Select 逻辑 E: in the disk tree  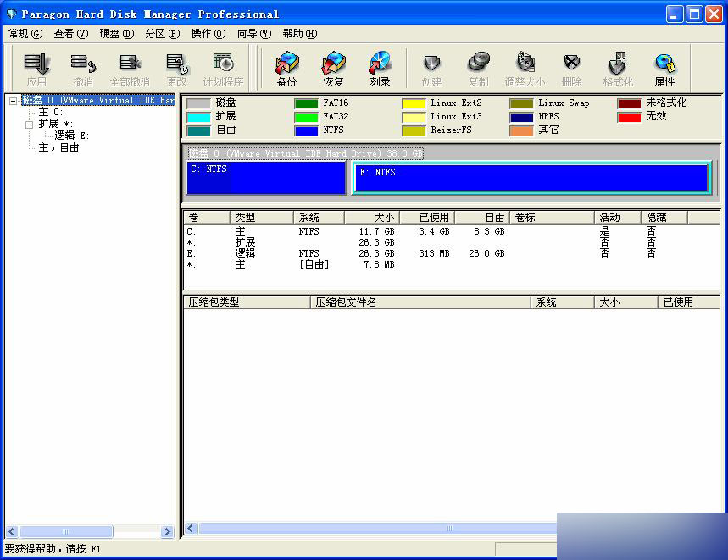tap(71, 136)
